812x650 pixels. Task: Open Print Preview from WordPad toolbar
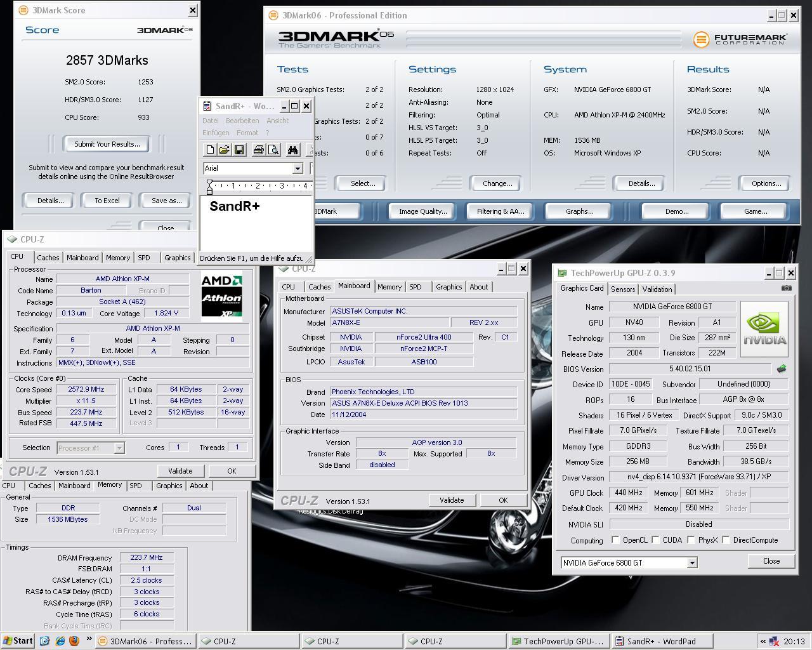point(273,150)
